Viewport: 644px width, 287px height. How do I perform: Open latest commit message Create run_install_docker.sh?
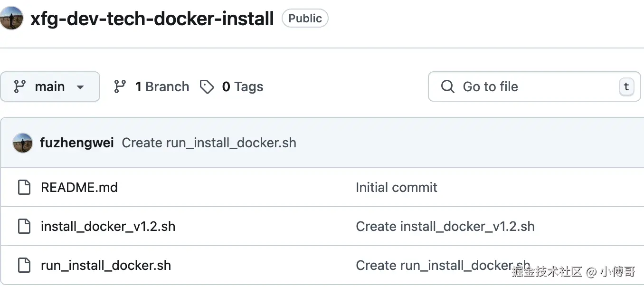pyautogui.click(x=209, y=143)
